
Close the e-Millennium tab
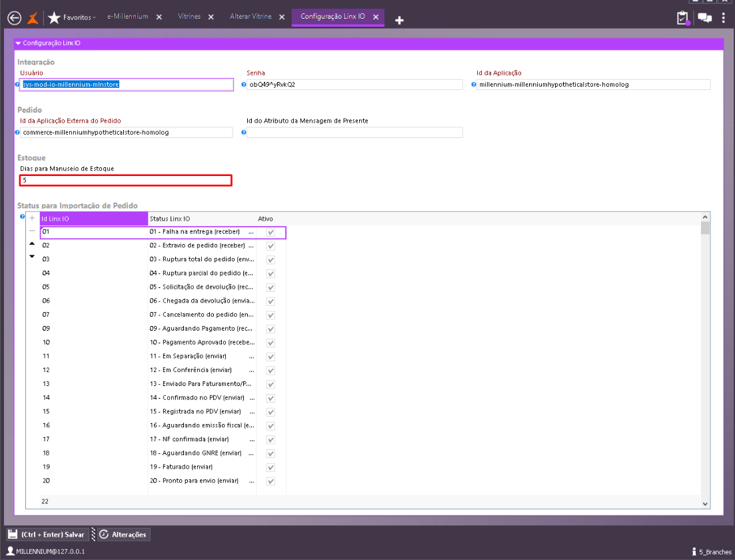coord(159,17)
